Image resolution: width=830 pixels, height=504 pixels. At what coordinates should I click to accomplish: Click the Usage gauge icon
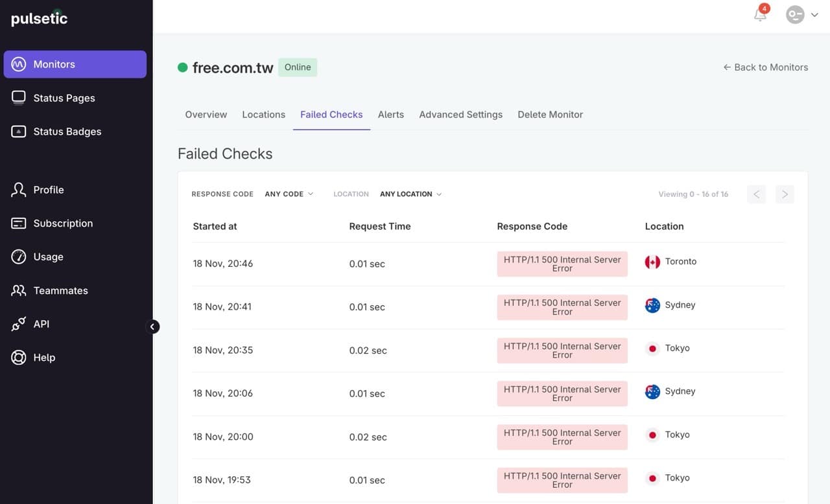[19, 257]
